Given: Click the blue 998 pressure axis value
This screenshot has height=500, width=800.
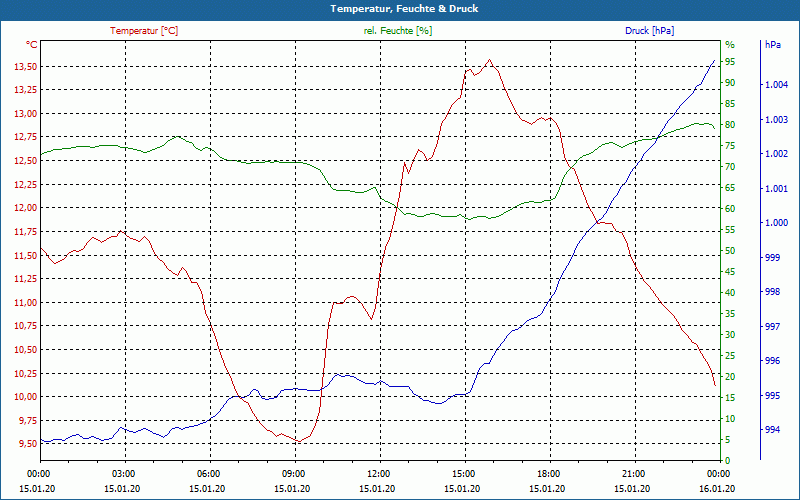Looking at the screenshot, I should (772, 292).
